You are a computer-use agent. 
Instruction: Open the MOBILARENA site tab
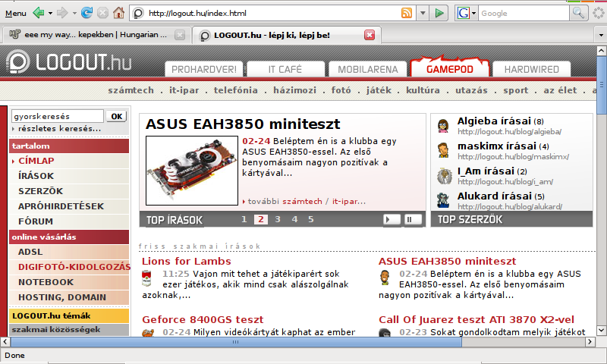point(368,69)
